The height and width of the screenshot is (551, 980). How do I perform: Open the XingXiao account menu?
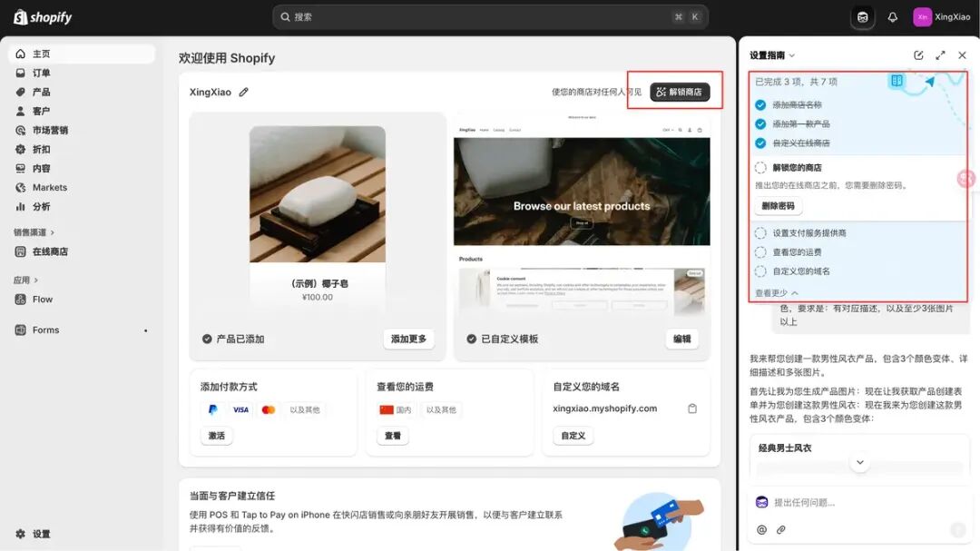click(941, 17)
